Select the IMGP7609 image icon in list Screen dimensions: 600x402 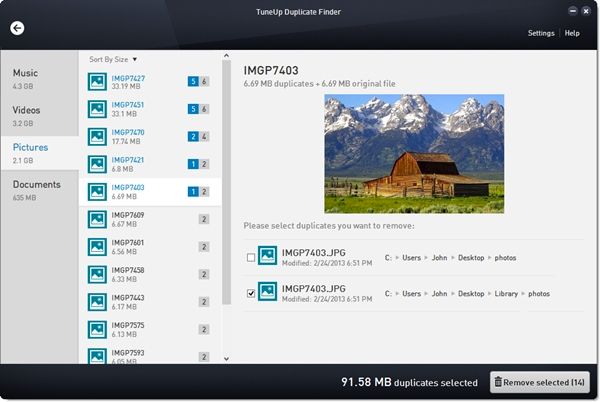[97, 219]
